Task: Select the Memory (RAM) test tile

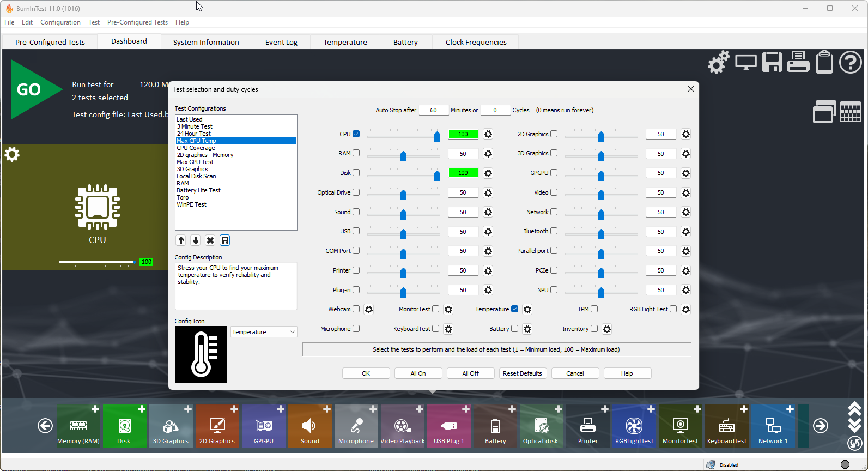Action: pyautogui.click(x=78, y=426)
